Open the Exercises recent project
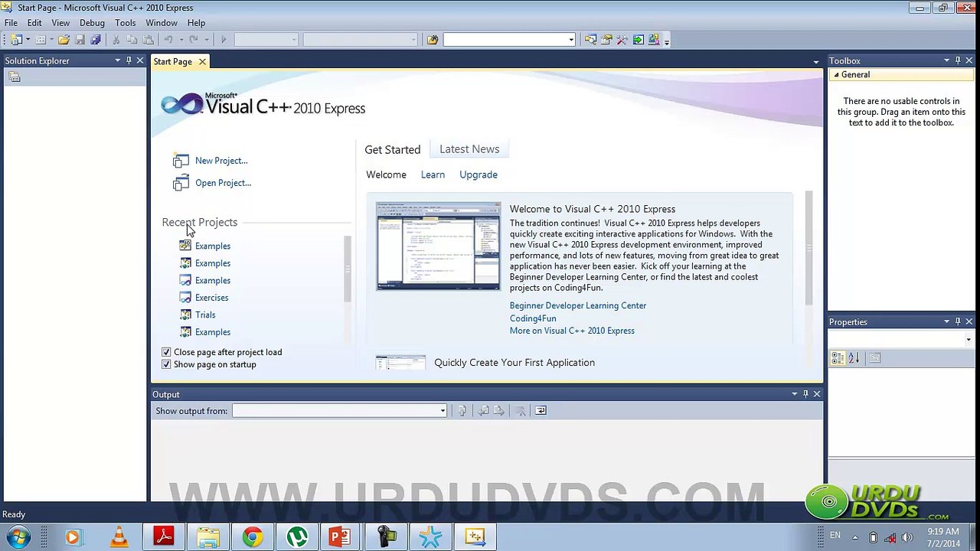The width and height of the screenshot is (980, 551). [211, 298]
